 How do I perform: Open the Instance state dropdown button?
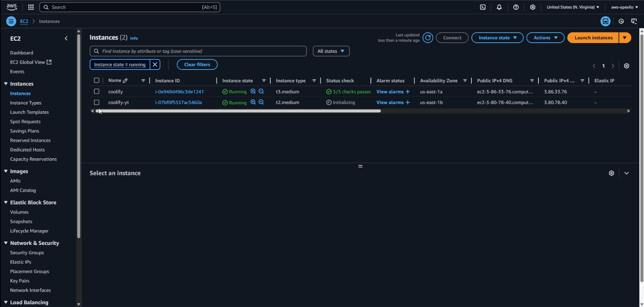[497, 38]
